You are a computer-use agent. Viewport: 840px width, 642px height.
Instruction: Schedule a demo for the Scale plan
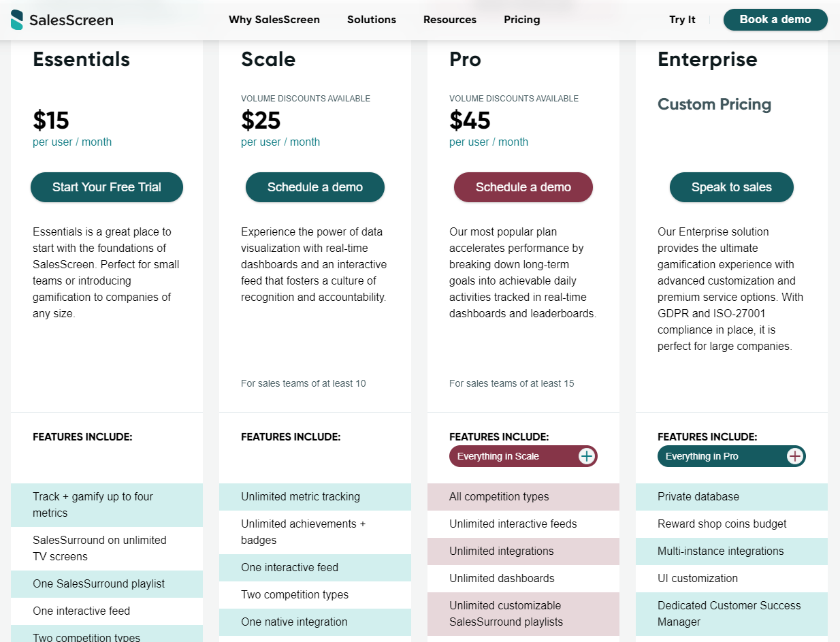(315, 187)
